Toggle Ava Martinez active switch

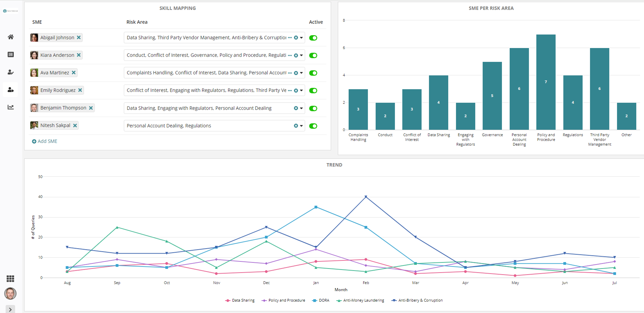point(313,73)
